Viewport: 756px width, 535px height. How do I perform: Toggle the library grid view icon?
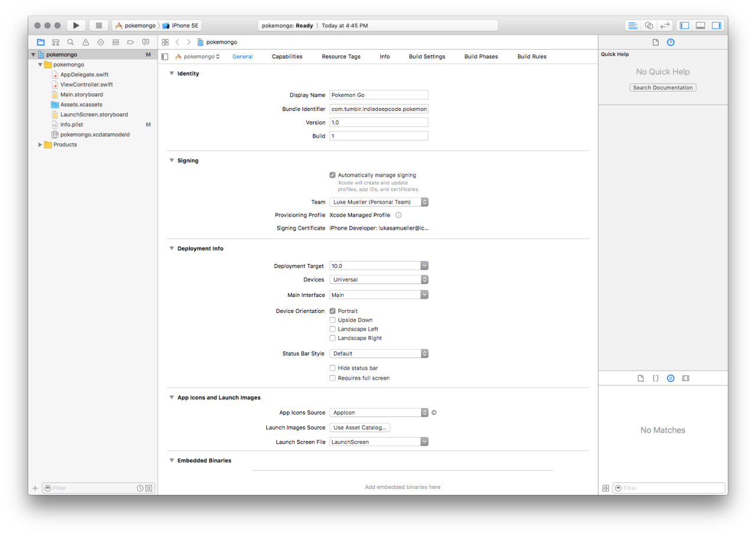(605, 488)
